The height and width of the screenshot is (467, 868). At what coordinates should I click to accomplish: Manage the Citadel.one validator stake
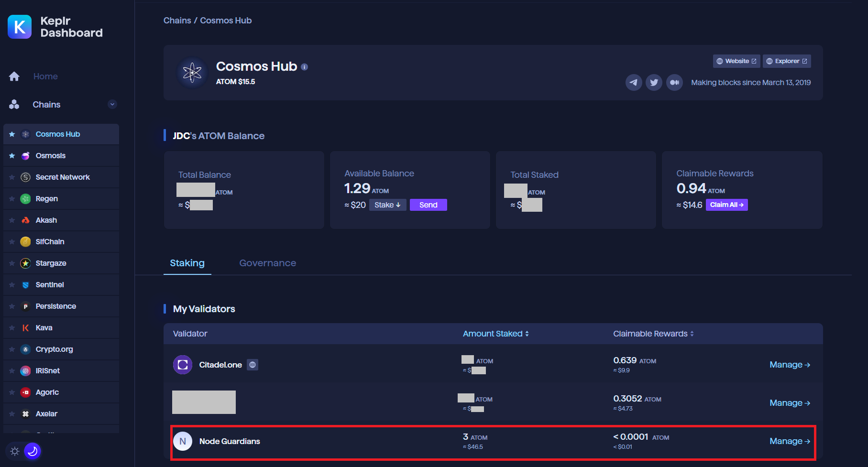pyautogui.click(x=790, y=365)
